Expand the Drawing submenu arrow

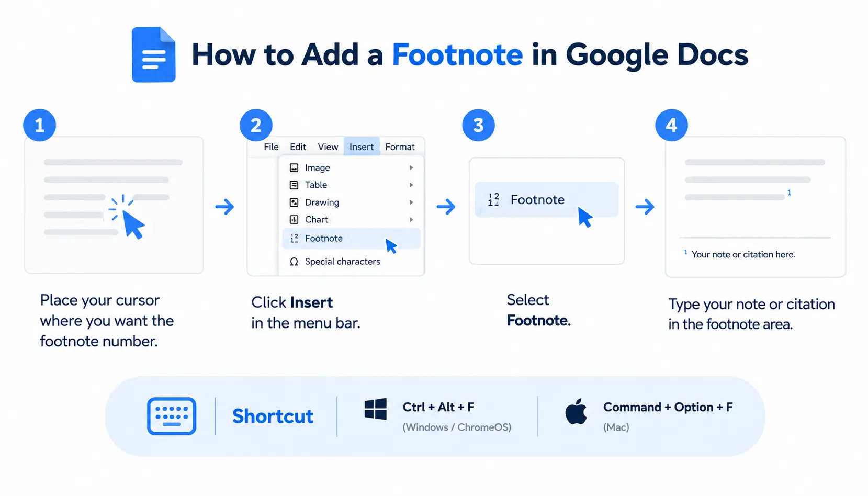point(411,202)
